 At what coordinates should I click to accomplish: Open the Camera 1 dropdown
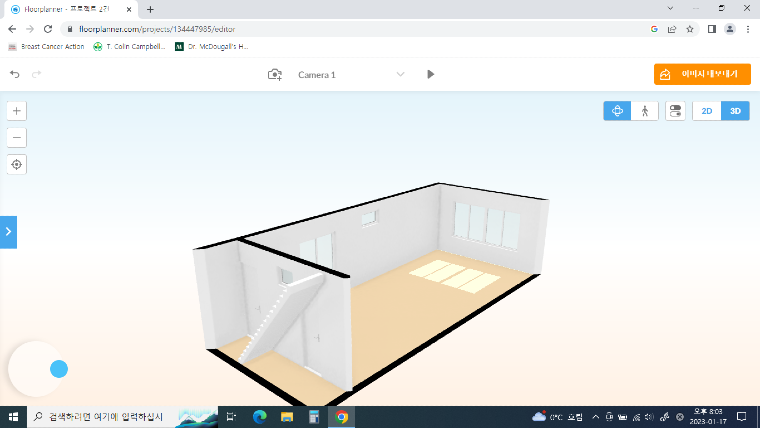coord(400,74)
